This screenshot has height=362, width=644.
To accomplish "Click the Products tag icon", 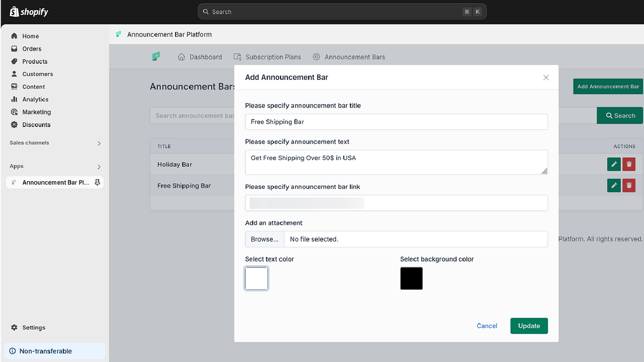I will coord(14,61).
